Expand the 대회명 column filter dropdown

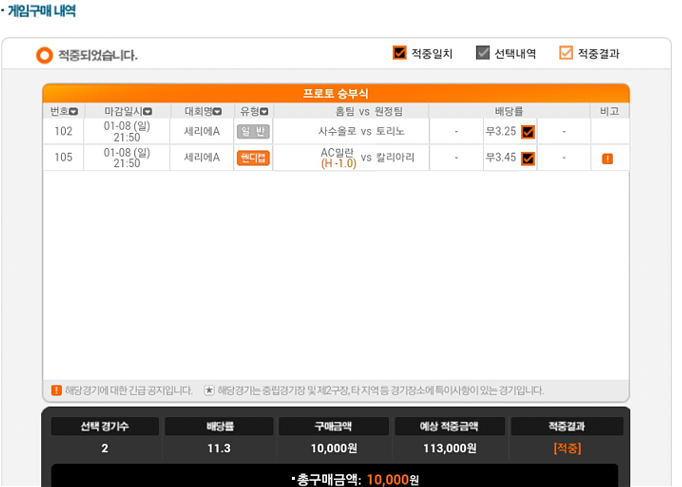pyautogui.click(x=217, y=112)
